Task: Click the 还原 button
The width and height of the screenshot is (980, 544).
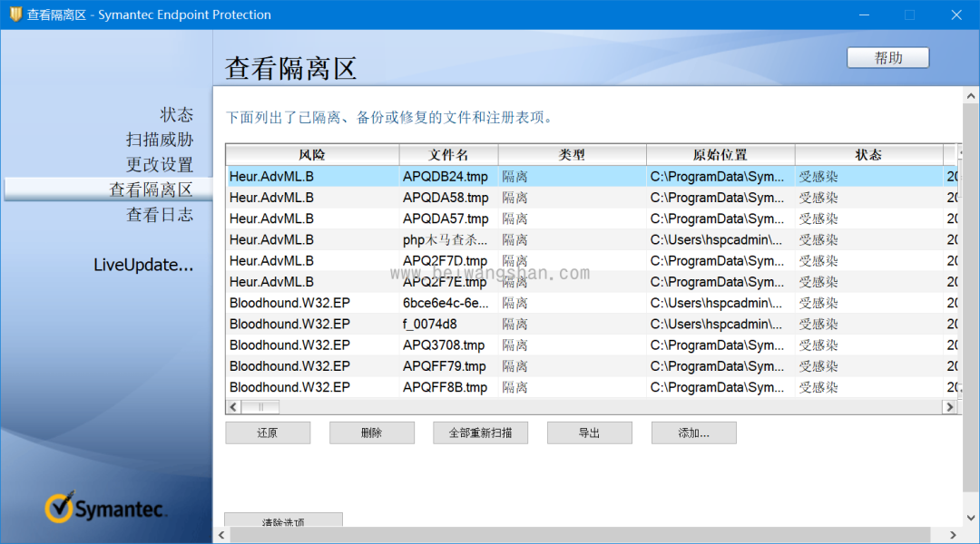Action: [x=268, y=432]
